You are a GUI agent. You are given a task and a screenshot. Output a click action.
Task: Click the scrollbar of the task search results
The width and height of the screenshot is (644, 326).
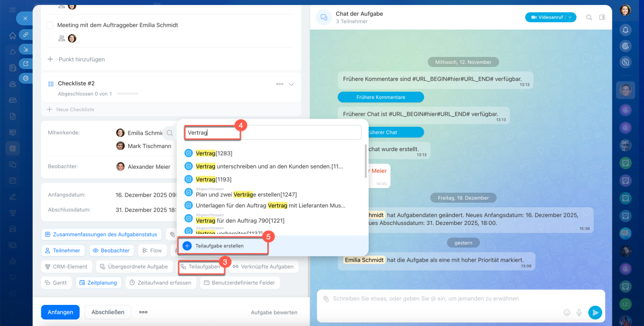coord(366,161)
